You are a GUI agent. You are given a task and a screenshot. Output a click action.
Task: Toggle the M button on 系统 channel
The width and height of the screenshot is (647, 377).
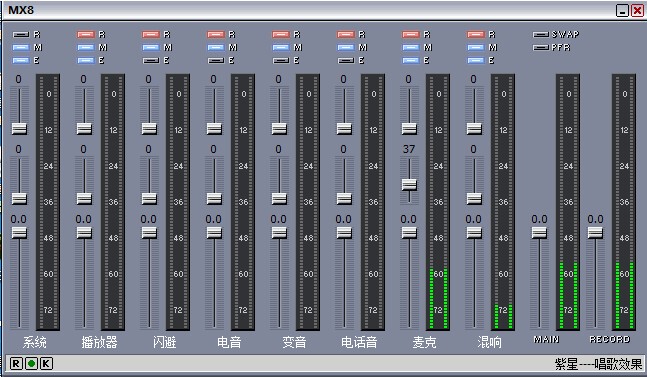coord(21,47)
